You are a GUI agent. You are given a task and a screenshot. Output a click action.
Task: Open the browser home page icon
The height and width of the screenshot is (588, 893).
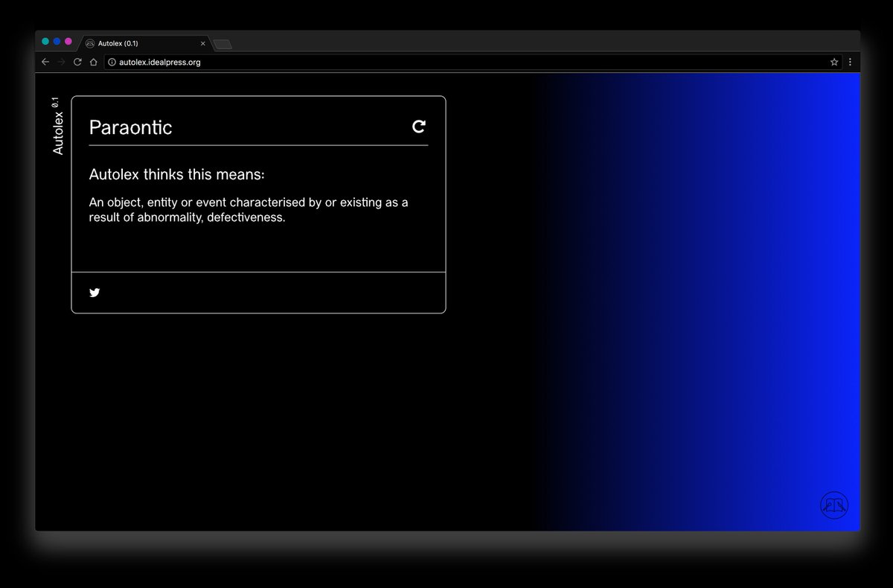pyautogui.click(x=93, y=63)
